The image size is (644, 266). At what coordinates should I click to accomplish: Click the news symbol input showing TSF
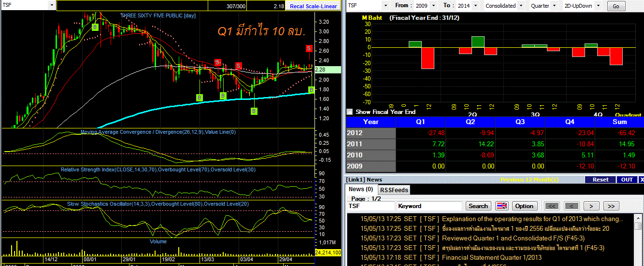click(x=371, y=206)
